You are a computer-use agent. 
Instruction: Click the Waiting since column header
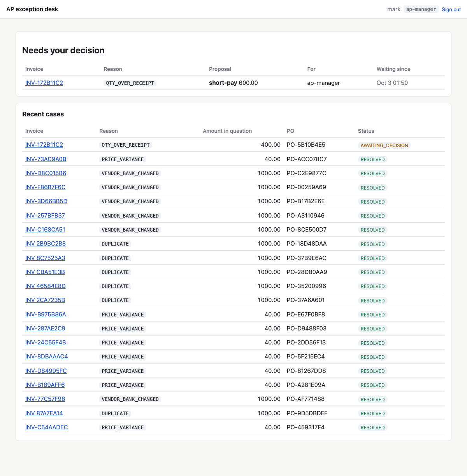click(x=393, y=69)
